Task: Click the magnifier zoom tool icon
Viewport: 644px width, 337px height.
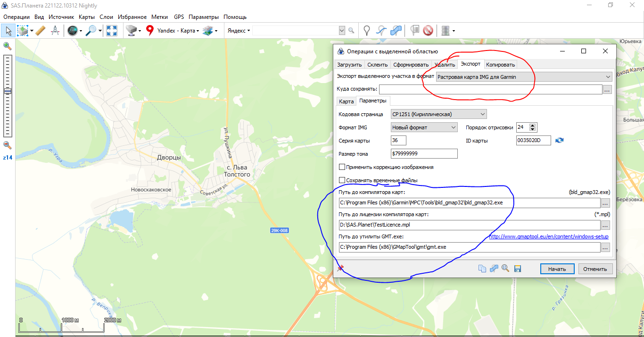Action: [x=91, y=31]
